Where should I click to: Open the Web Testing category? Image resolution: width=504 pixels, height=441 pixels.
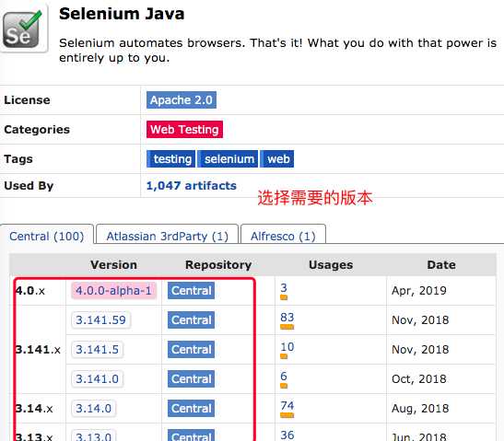pyautogui.click(x=184, y=130)
